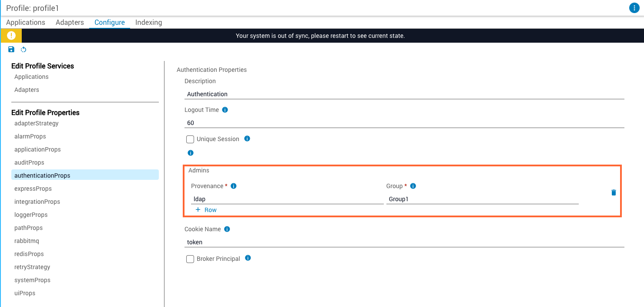The width and height of the screenshot is (644, 307).
Task: Enable the Broker Principal checkbox
Action: (x=190, y=259)
